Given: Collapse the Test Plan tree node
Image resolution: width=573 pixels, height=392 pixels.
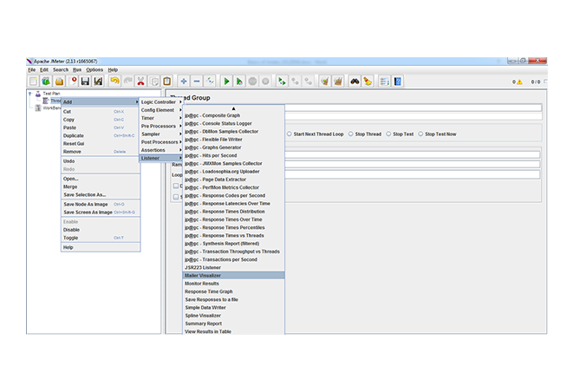Looking at the screenshot, I should 30,94.
